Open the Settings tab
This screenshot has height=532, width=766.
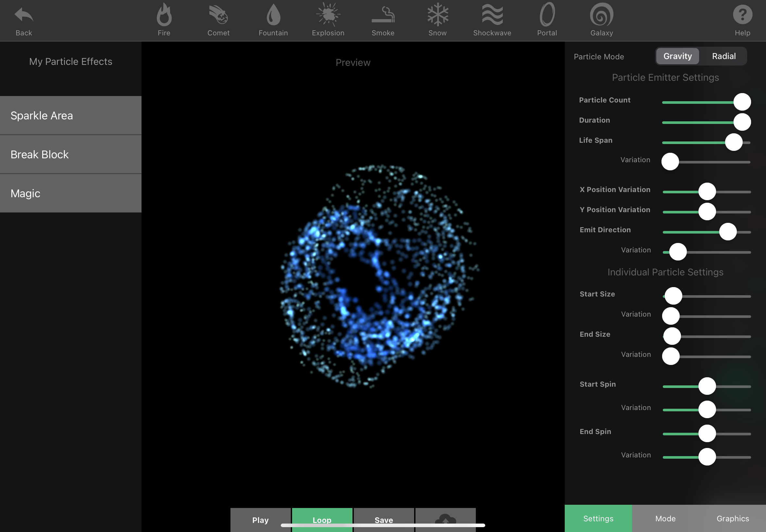(x=598, y=518)
